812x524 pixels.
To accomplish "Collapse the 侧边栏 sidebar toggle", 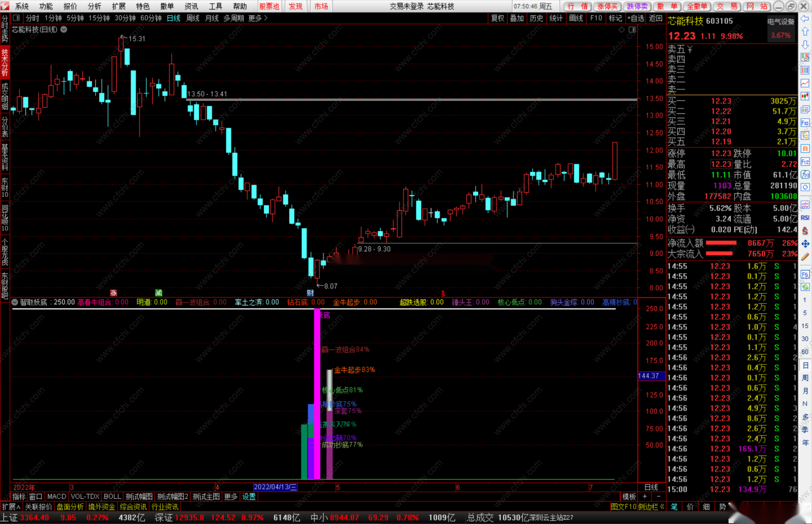I will coord(650,507).
